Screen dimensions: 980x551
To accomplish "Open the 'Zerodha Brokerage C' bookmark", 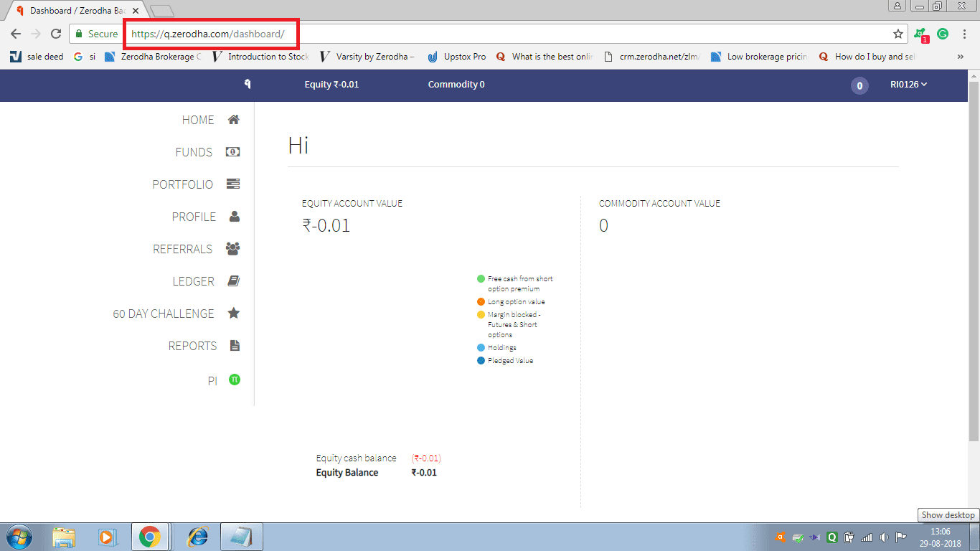I will 153,57.
